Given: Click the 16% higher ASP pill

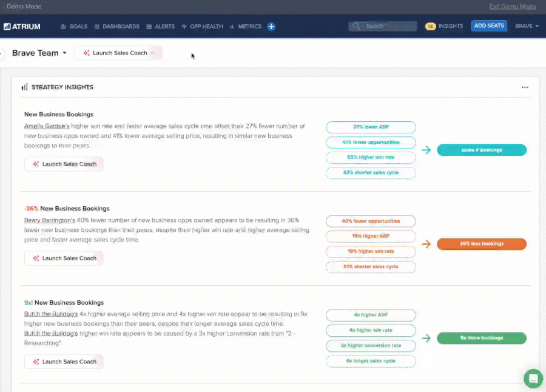Looking at the screenshot, I should pos(371,236).
